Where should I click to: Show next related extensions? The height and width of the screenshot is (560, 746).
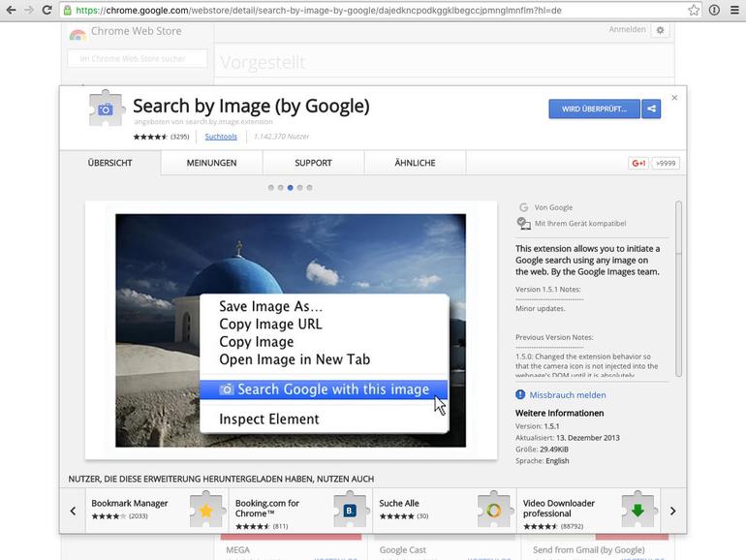pos(672,511)
